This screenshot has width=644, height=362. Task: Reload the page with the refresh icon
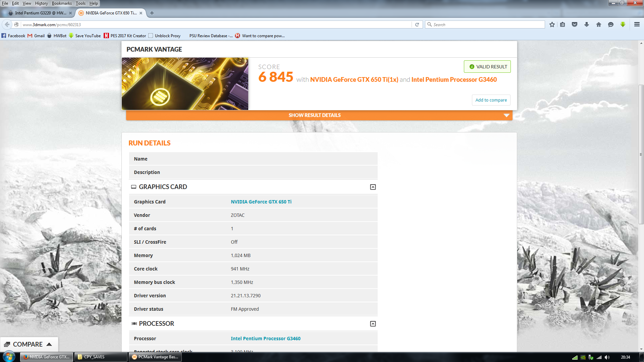click(417, 24)
